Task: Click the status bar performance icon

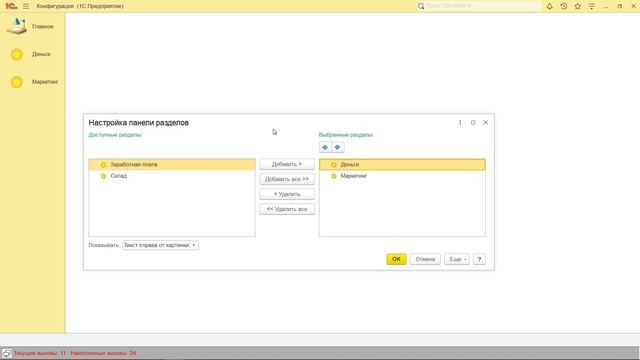Action: point(7,353)
